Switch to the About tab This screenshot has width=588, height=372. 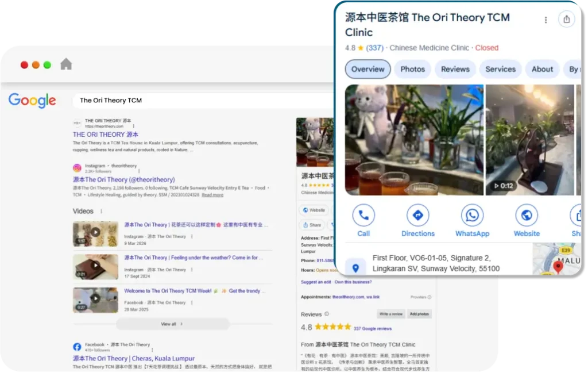click(x=542, y=69)
